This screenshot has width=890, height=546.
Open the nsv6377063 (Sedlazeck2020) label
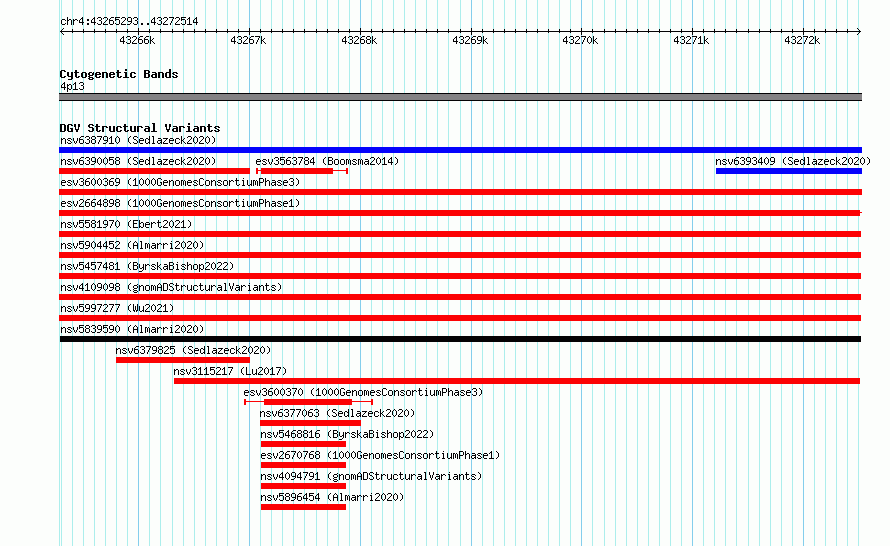coord(337,413)
